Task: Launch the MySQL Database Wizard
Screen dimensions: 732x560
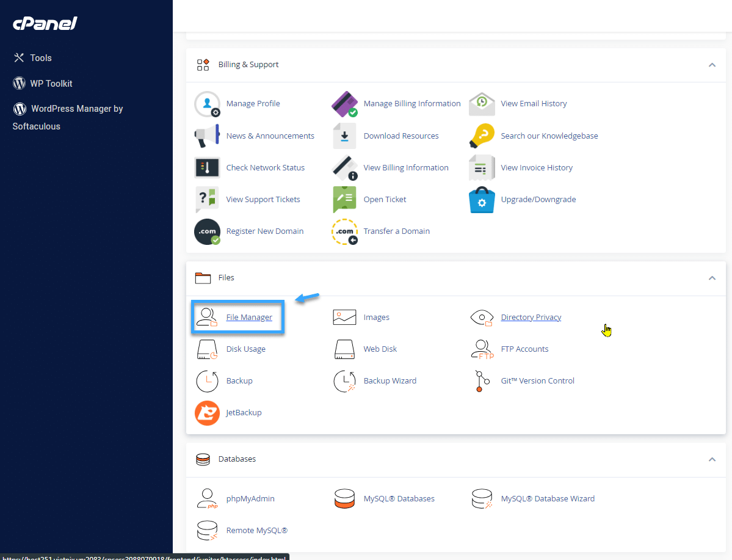Action: 548,498
